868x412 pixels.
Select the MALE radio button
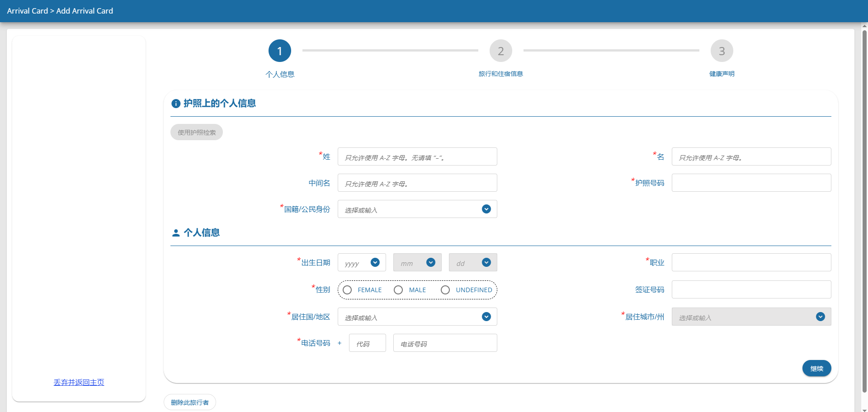tap(398, 290)
